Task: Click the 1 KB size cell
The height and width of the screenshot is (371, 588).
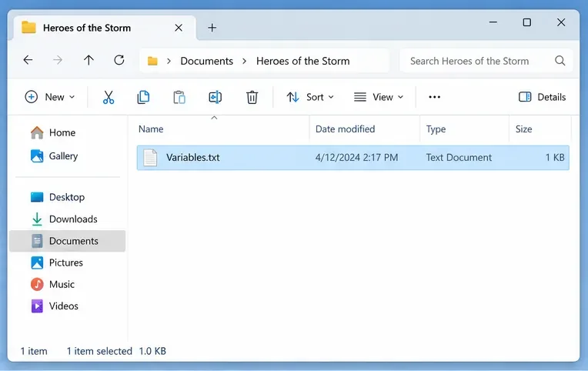Action: click(555, 158)
